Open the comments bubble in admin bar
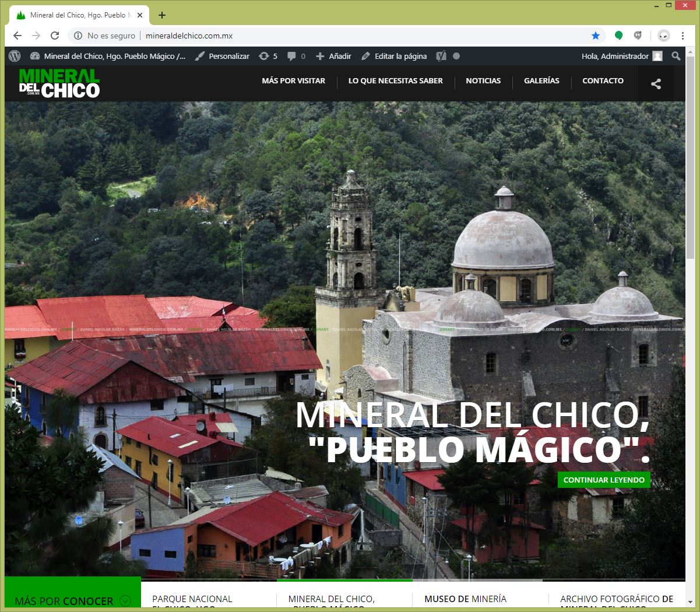 296,56
